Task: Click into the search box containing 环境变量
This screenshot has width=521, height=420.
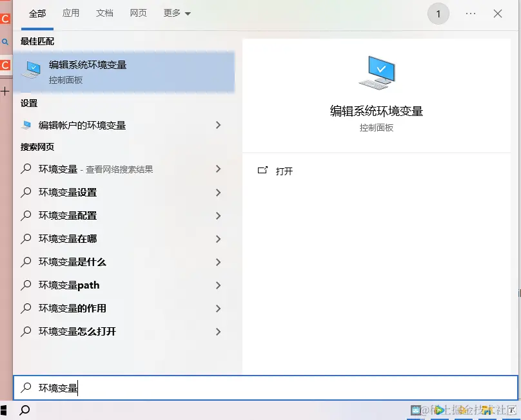Action: pyautogui.click(x=266, y=388)
